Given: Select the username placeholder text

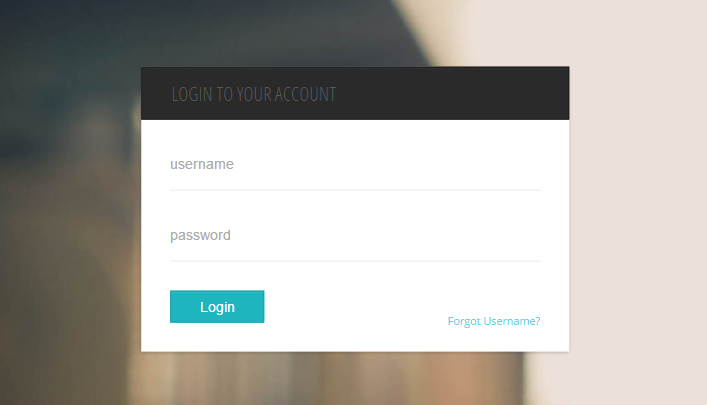Looking at the screenshot, I should click(202, 164).
